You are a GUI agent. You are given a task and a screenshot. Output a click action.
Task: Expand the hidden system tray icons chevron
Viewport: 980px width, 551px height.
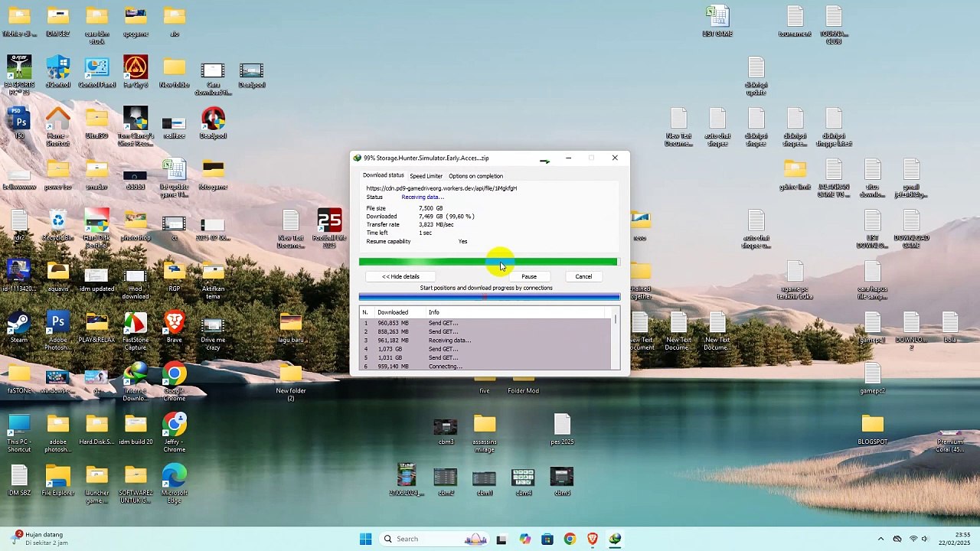point(880,539)
